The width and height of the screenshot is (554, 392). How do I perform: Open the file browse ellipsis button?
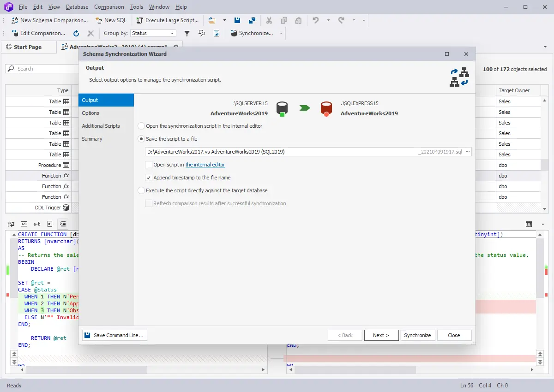click(467, 152)
